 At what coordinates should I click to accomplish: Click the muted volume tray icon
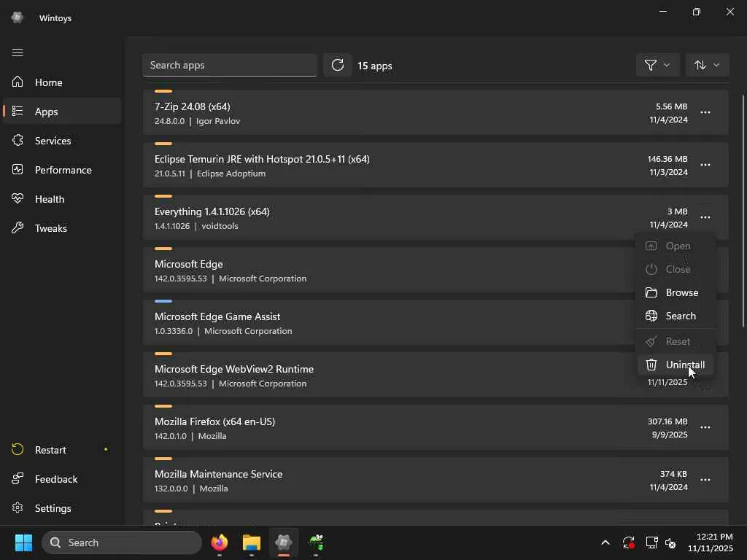point(671,542)
